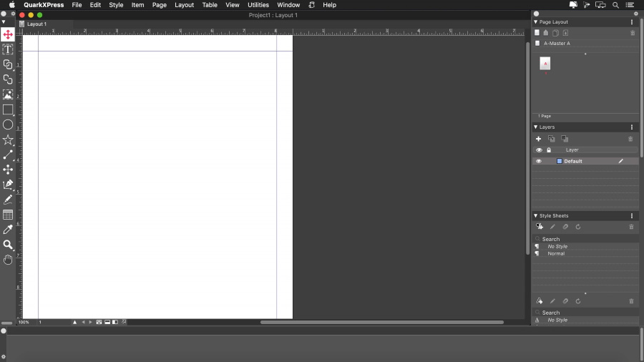The width and height of the screenshot is (644, 362).
Task: Select the Starburst tool
Action: point(8,140)
